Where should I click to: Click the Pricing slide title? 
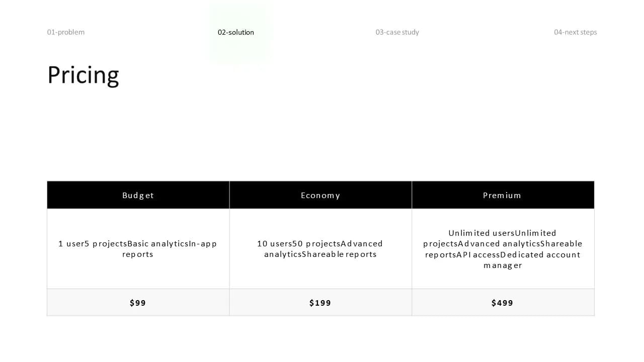point(83,75)
